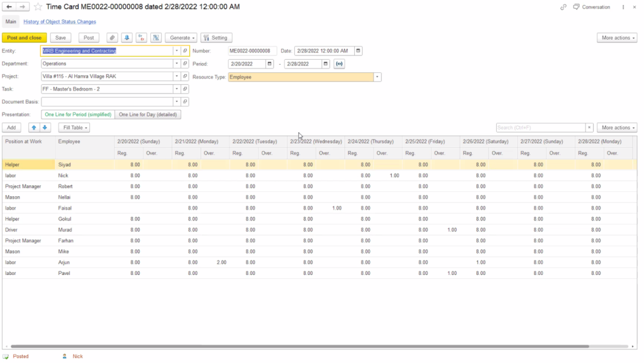
Task: Open the Fill Table dropdown menu
Action: coord(74,128)
